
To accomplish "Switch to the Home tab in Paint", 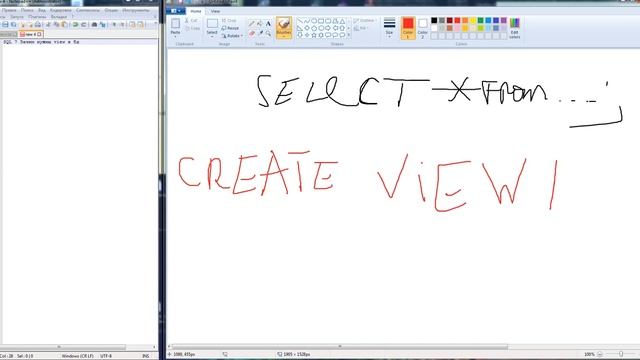I will click(196, 11).
